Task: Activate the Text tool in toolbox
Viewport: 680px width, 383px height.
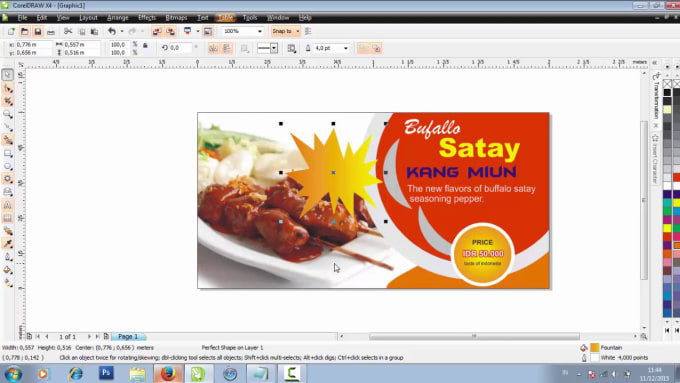Action: pos(7,205)
